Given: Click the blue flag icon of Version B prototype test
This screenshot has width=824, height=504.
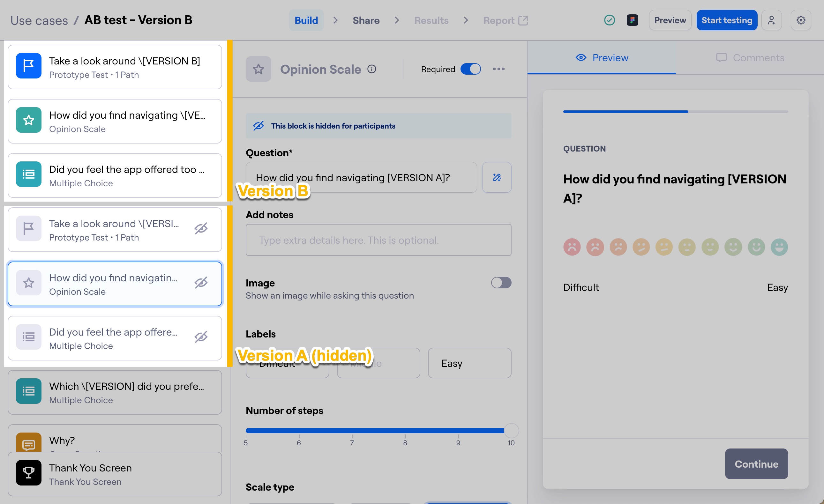Looking at the screenshot, I should (x=29, y=66).
